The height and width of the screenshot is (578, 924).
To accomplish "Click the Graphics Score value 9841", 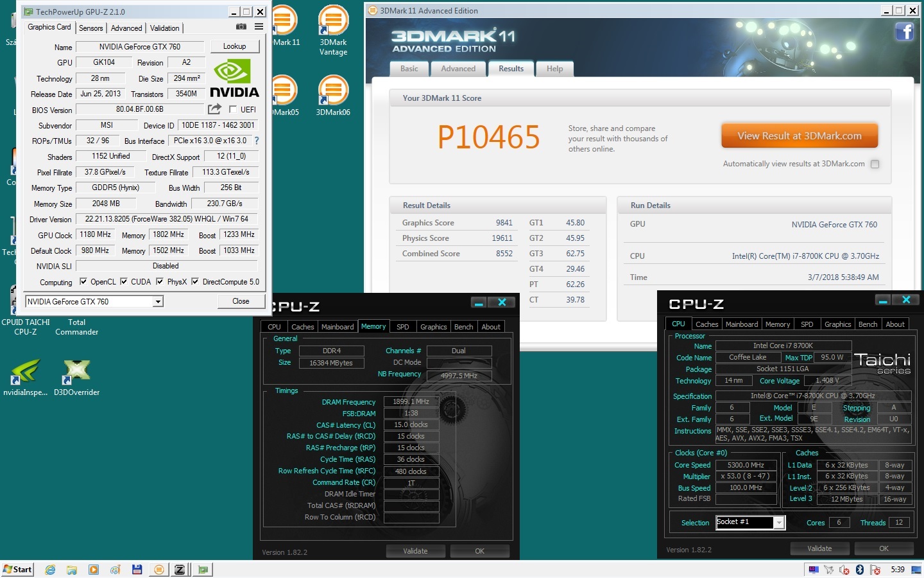I will pos(504,223).
